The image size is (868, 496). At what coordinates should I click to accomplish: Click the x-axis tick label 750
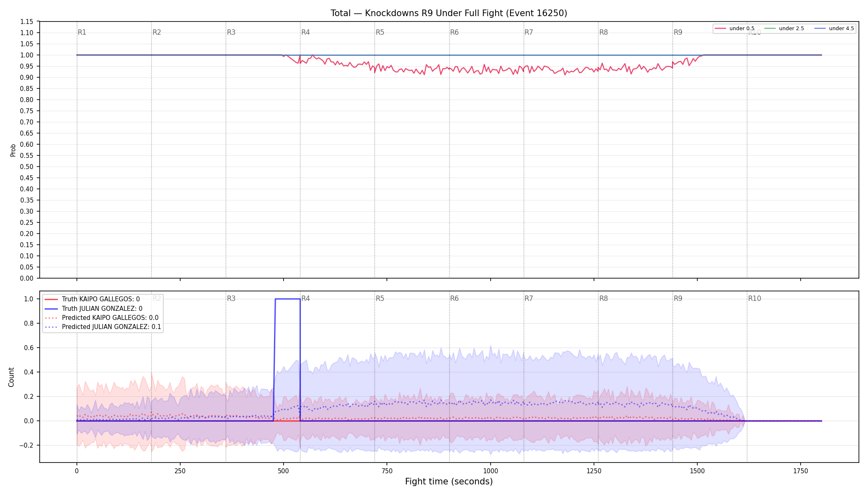click(x=387, y=471)
